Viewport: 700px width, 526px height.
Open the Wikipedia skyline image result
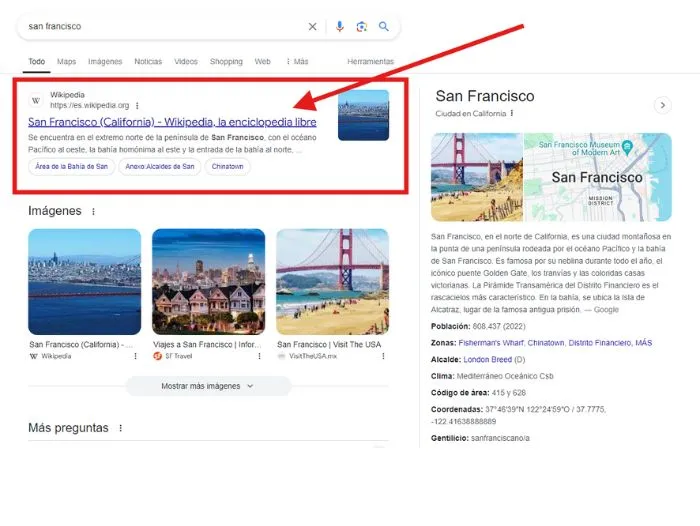(84, 282)
